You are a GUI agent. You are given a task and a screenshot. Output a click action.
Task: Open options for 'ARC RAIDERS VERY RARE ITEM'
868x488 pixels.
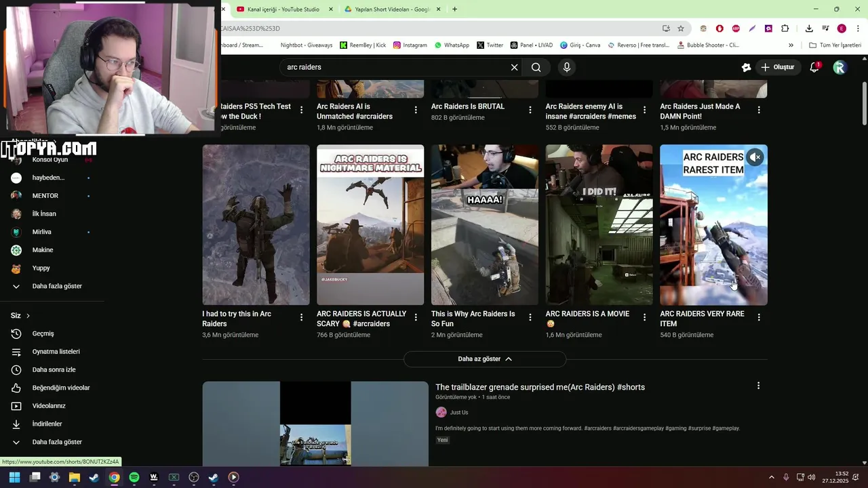pyautogui.click(x=759, y=317)
